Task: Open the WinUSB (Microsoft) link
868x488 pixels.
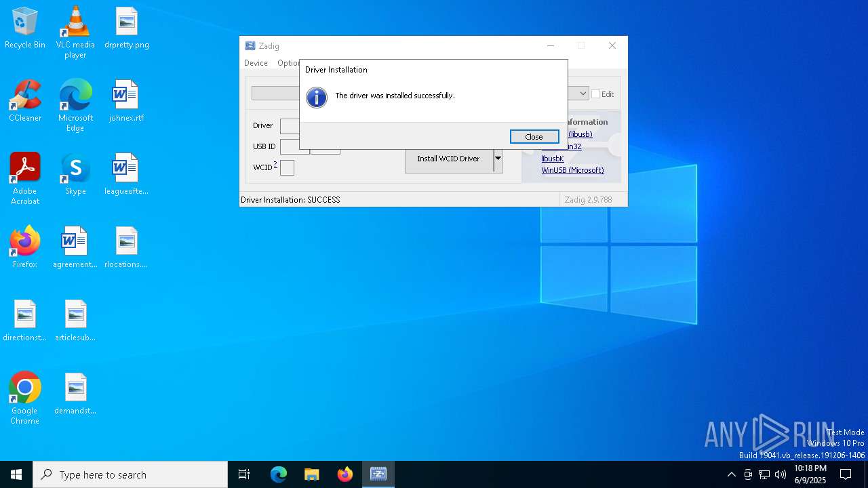Action: 572,170
